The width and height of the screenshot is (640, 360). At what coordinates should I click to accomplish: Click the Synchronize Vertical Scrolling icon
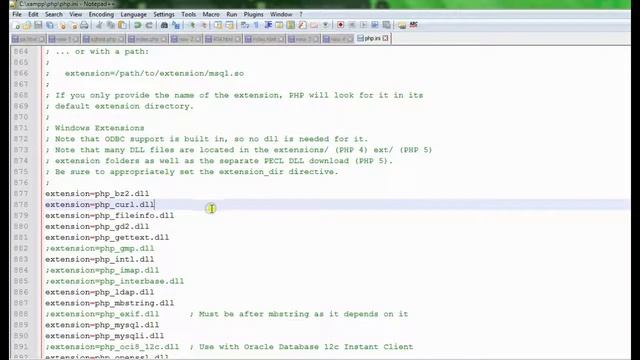(x=218, y=25)
